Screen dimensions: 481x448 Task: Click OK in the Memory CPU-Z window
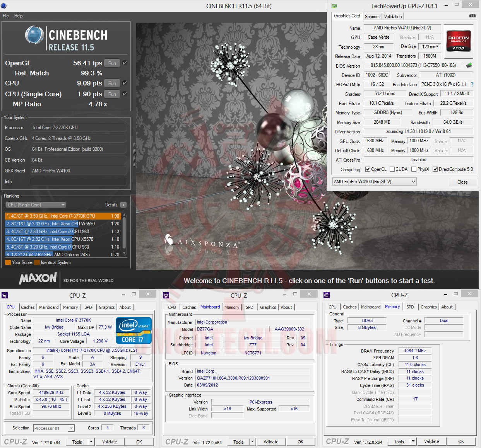coord(461,441)
